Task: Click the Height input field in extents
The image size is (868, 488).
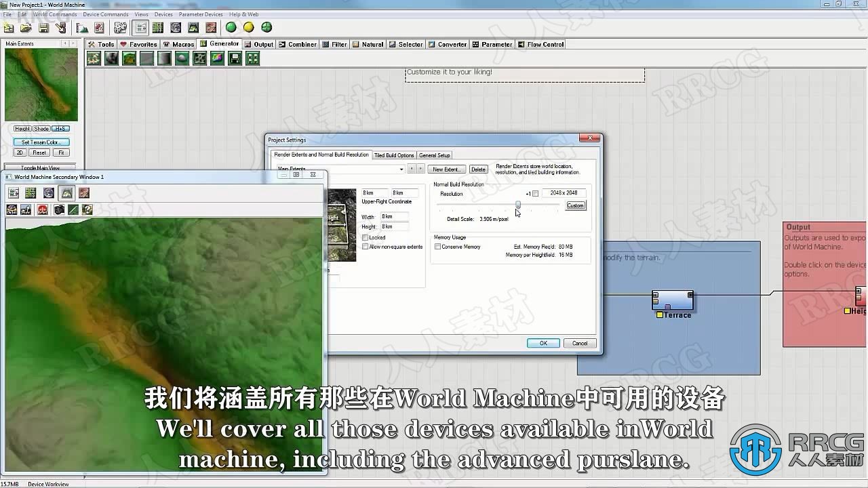Action: 394,226
